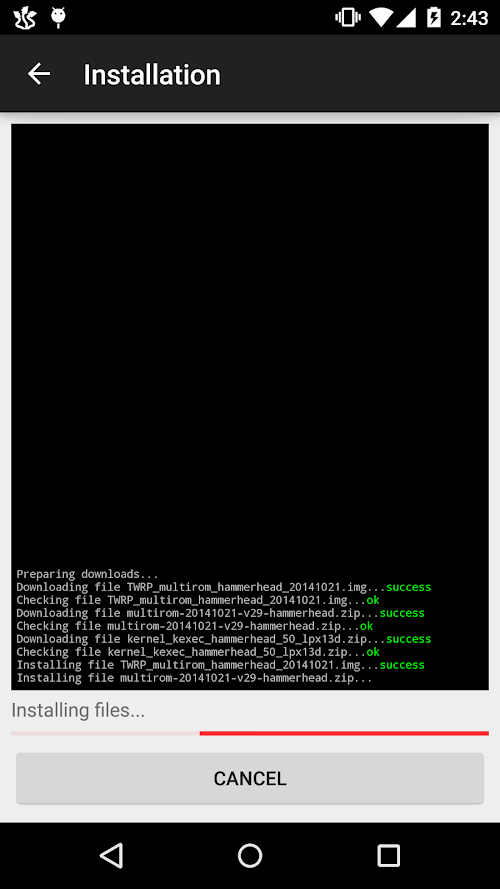Tap the back arrow beside Installation
Image resolution: width=500 pixels, height=889 pixels.
coord(39,74)
